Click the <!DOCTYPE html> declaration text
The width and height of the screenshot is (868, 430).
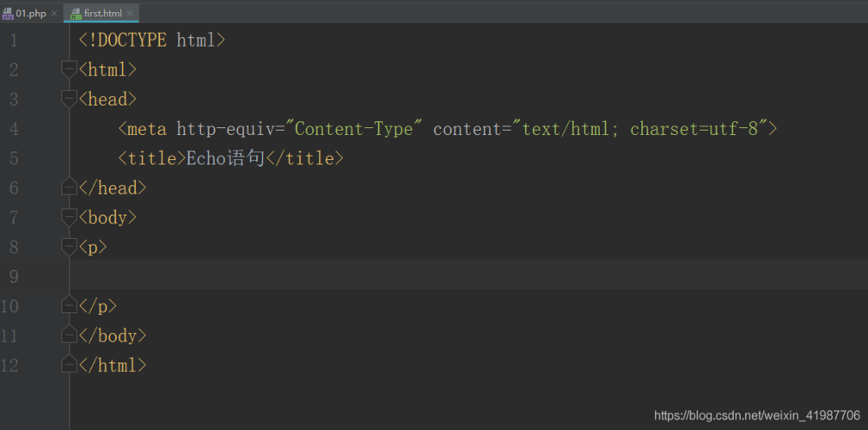(151, 40)
